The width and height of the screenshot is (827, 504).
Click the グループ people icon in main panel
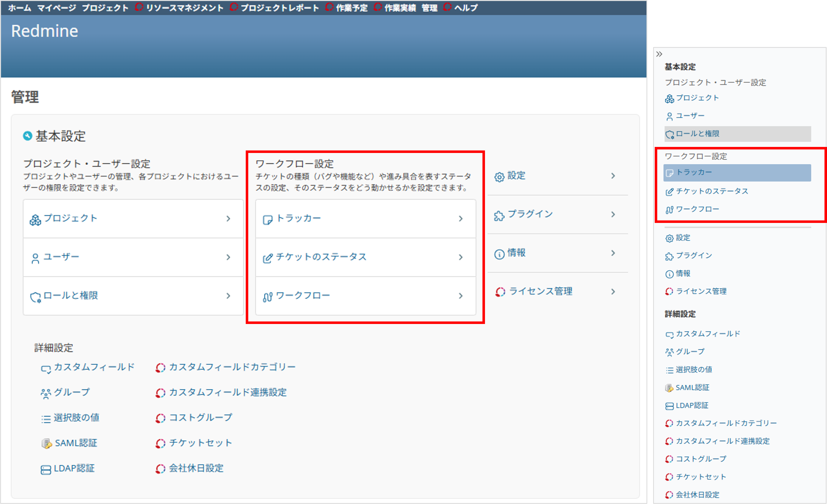click(x=46, y=394)
